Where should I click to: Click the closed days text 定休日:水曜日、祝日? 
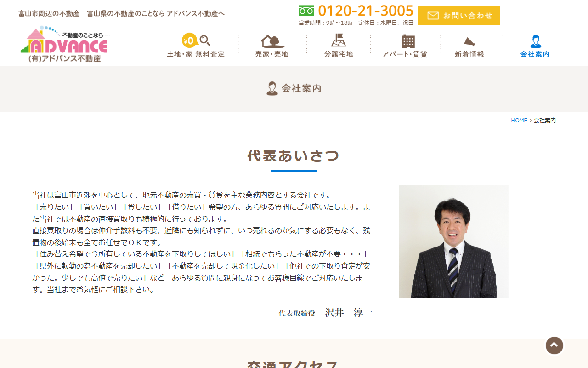386,23
